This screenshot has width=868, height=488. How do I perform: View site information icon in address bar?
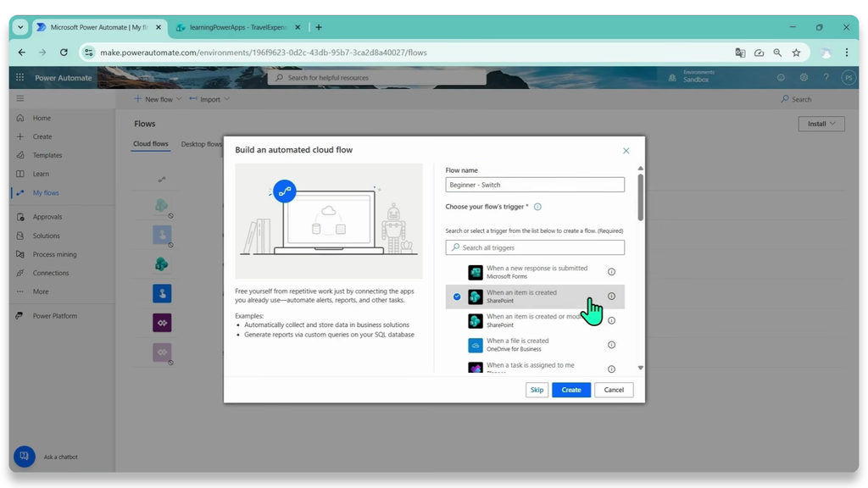[88, 53]
